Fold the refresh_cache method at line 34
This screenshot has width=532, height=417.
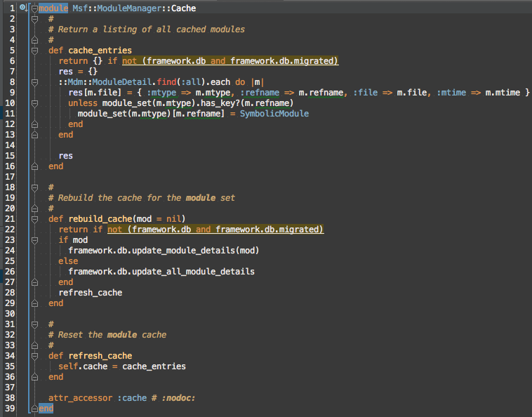[x=34, y=356]
